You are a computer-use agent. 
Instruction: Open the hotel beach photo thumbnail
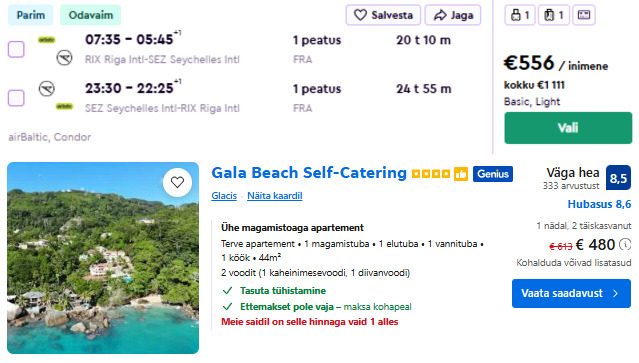point(103,258)
